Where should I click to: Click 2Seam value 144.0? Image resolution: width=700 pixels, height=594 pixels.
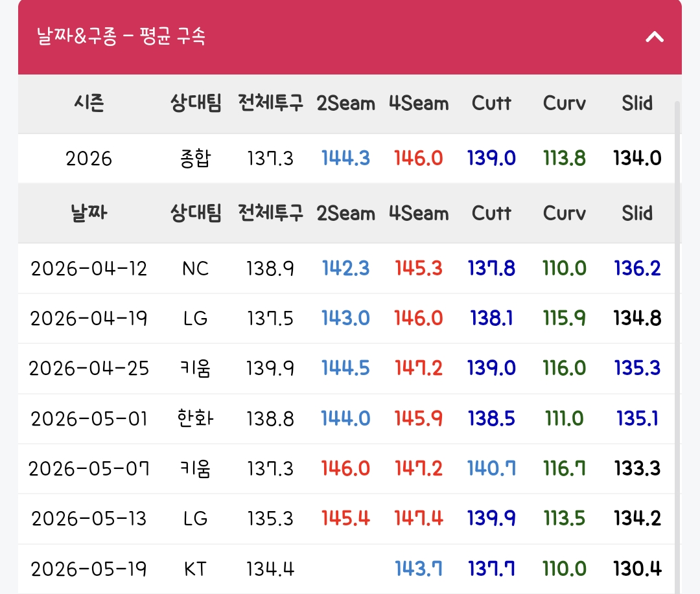point(345,419)
